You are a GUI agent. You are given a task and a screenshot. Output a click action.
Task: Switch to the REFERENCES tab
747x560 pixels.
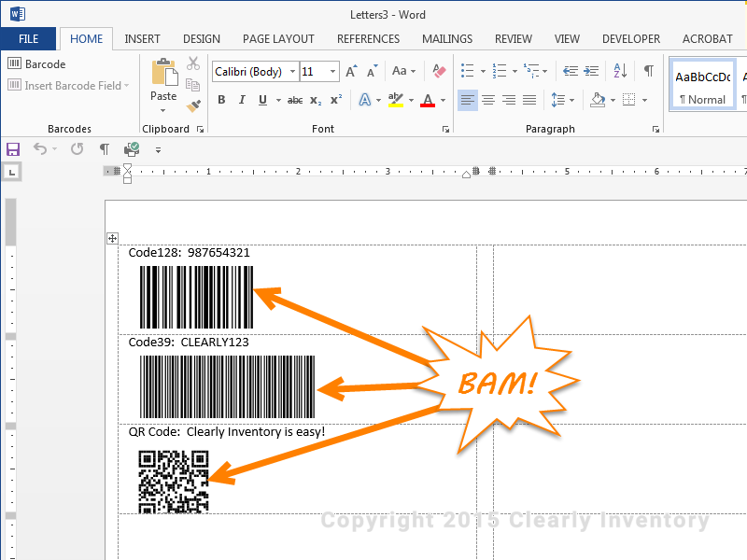click(368, 39)
